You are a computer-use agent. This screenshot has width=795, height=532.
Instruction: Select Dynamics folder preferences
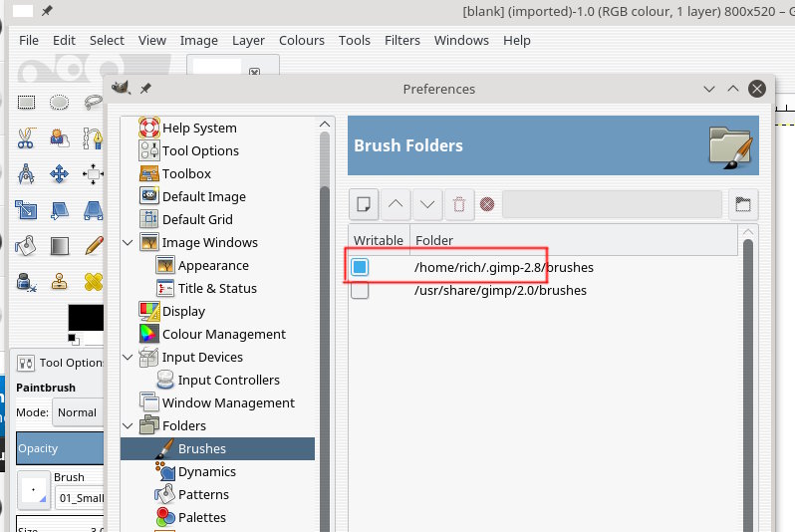click(207, 471)
